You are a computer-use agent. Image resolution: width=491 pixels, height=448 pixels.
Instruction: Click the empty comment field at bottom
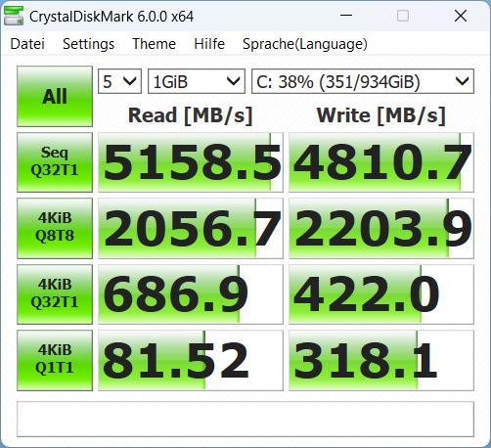(245, 419)
